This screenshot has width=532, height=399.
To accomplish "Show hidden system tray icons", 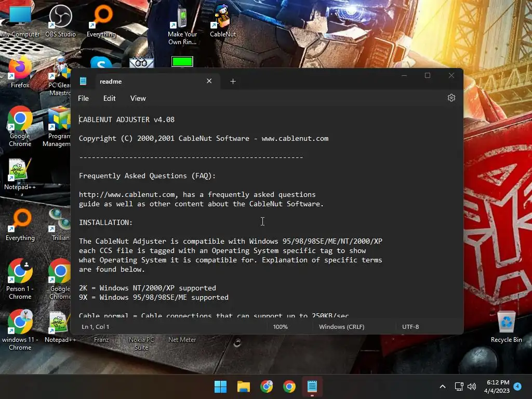I will click(443, 387).
